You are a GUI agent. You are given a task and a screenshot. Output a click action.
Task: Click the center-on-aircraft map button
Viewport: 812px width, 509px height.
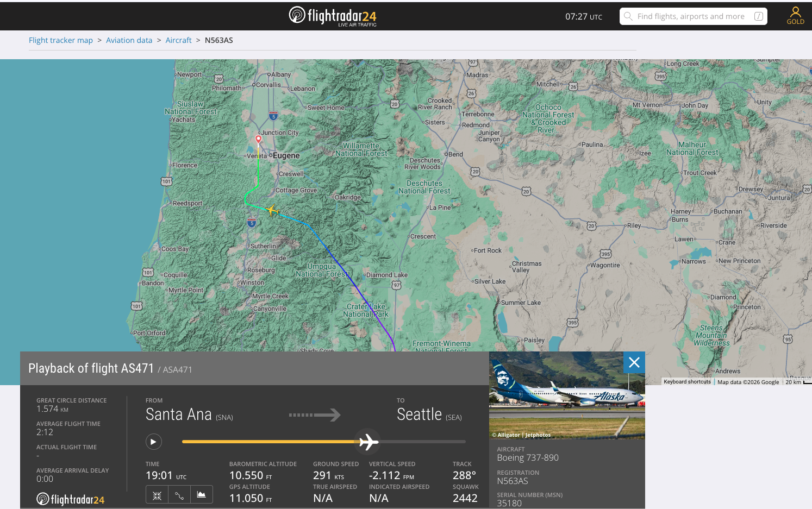point(157,495)
